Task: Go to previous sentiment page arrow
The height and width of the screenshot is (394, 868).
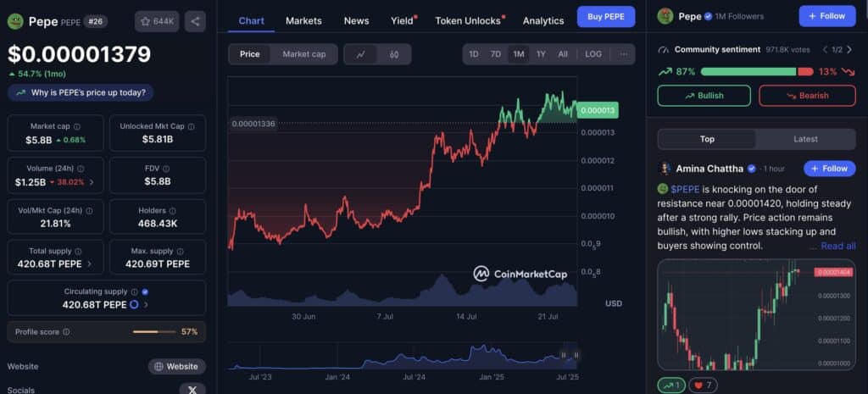Action: 824,50
